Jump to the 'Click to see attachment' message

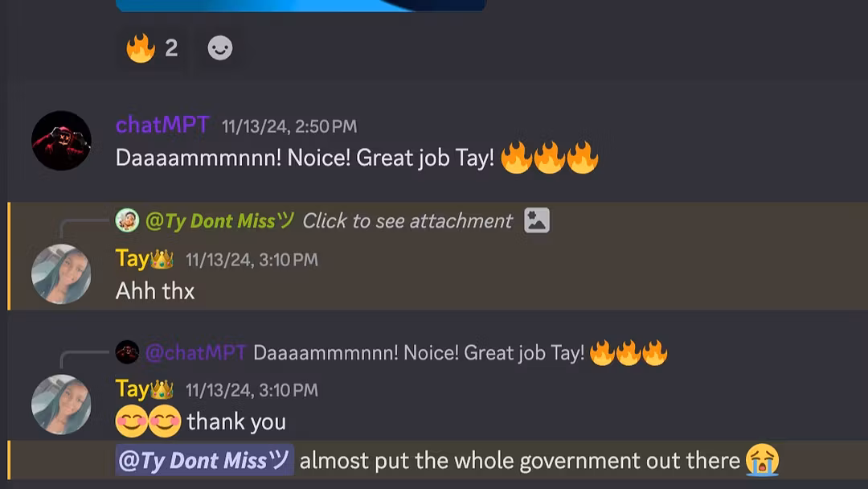pyautogui.click(x=407, y=221)
